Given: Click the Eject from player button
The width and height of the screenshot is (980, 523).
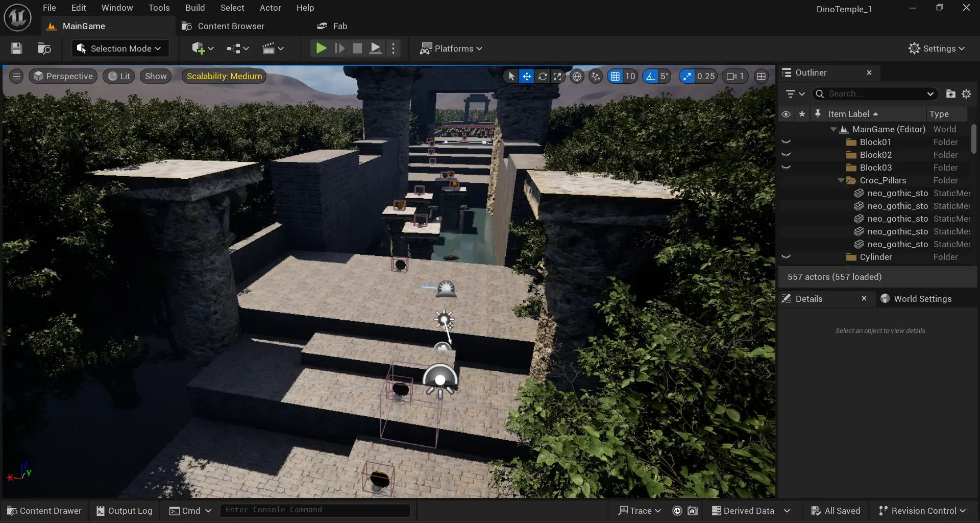Looking at the screenshot, I should (375, 49).
